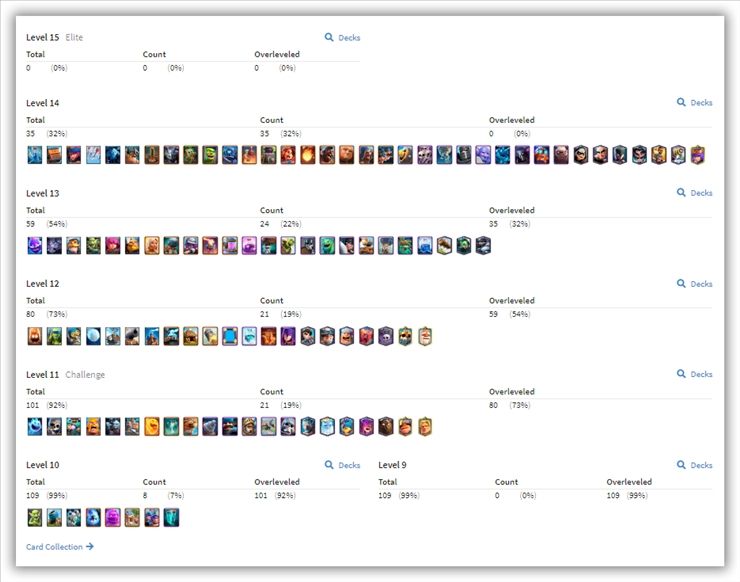Click the Level 15 heading

click(x=42, y=37)
